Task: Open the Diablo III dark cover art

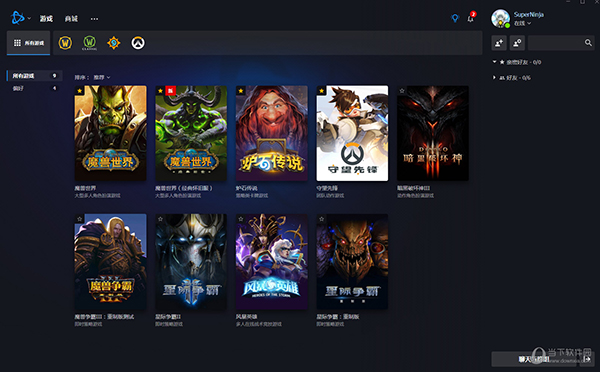Action: [433, 133]
